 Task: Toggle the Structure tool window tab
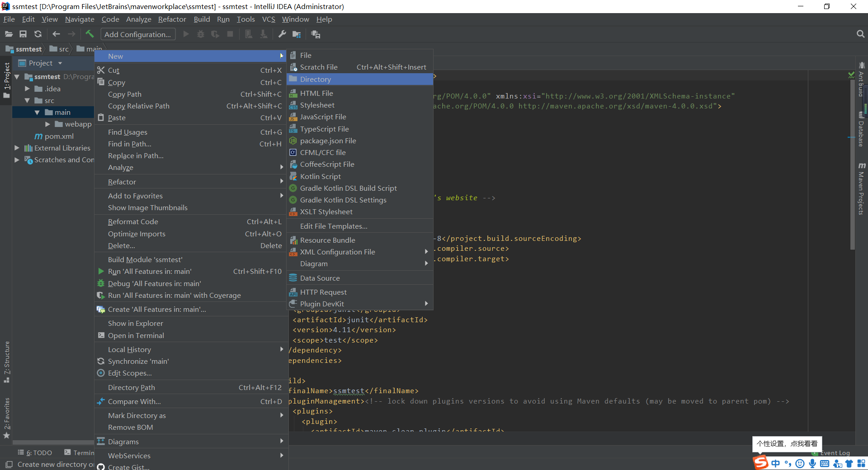pyautogui.click(x=6, y=362)
